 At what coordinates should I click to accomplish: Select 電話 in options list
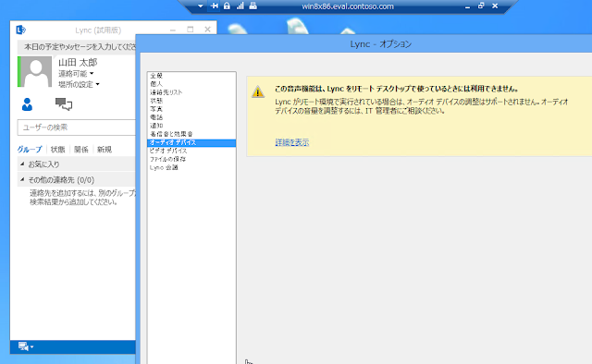191,117
